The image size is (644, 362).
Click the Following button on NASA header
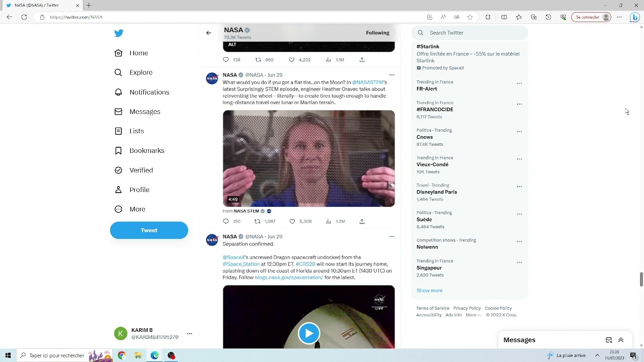[378, 33]
